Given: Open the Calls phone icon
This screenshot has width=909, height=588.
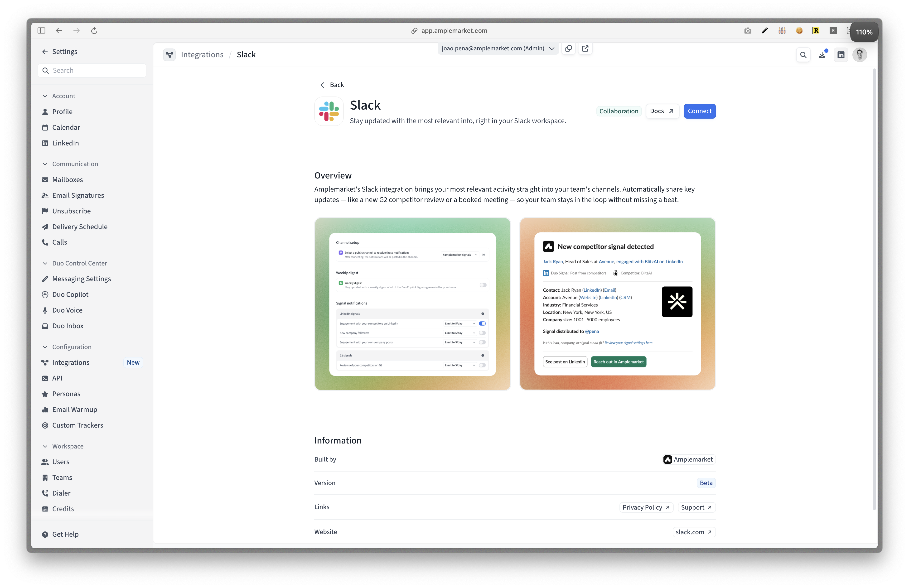Looking at the screenshot, I should (45, 242).
